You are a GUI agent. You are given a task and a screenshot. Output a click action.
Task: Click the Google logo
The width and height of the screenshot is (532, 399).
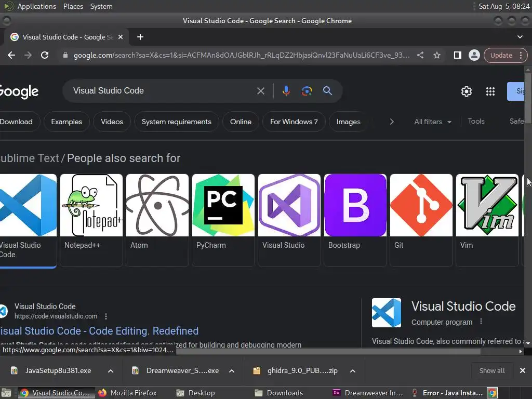point(19,91)
